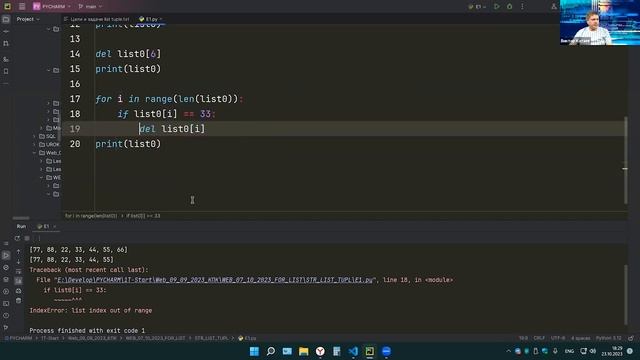Rerun E1 using the rerun icon
This screenshot has height=360, width=640.
[x=17, y=238]
